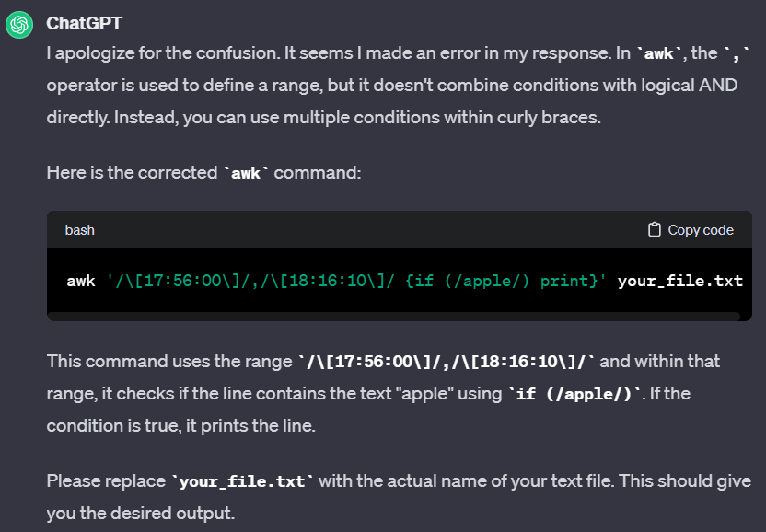Click 'condition is true, it prints the line.'
Viewport: 766px width, 532px height.
(x=181, y=426)
